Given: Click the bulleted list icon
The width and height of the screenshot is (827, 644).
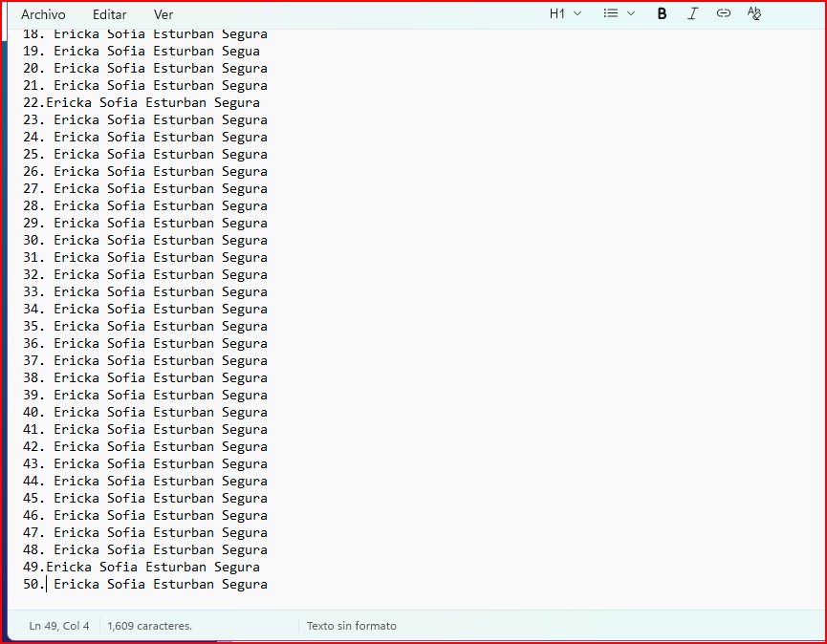Looking at the screenshot, I should coord(611,13).
